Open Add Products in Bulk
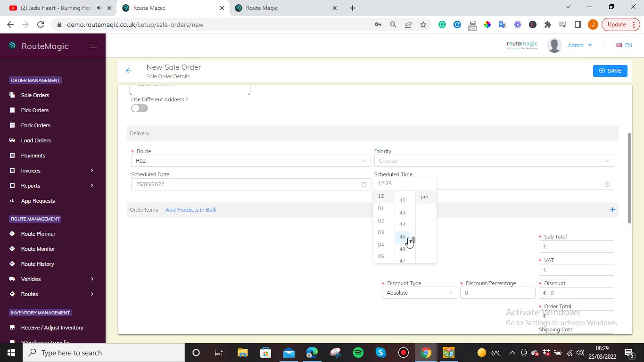The width and height of the screenshot is (644, 362). coord(190,209)
